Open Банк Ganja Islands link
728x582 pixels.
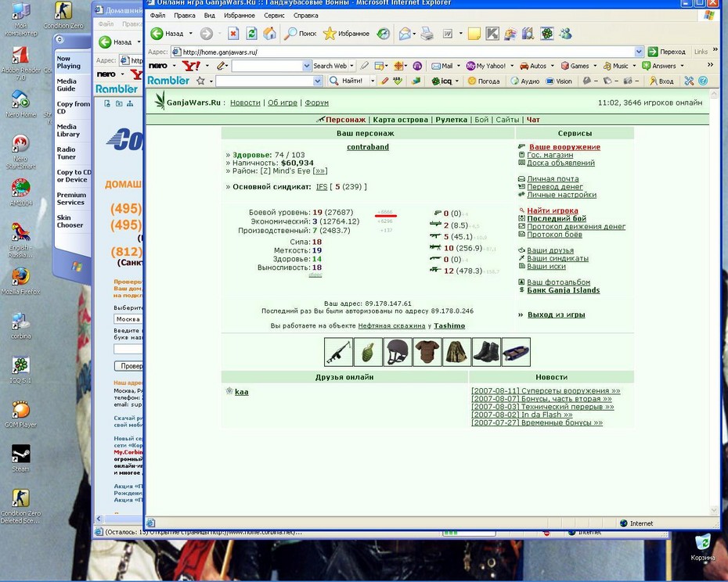563,290
